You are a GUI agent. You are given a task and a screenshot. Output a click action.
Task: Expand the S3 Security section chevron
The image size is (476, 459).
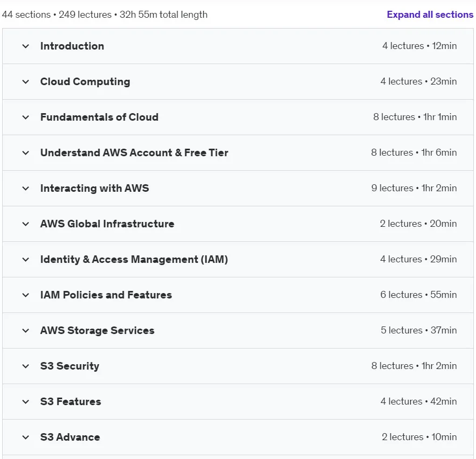click(x=26, y=366)
